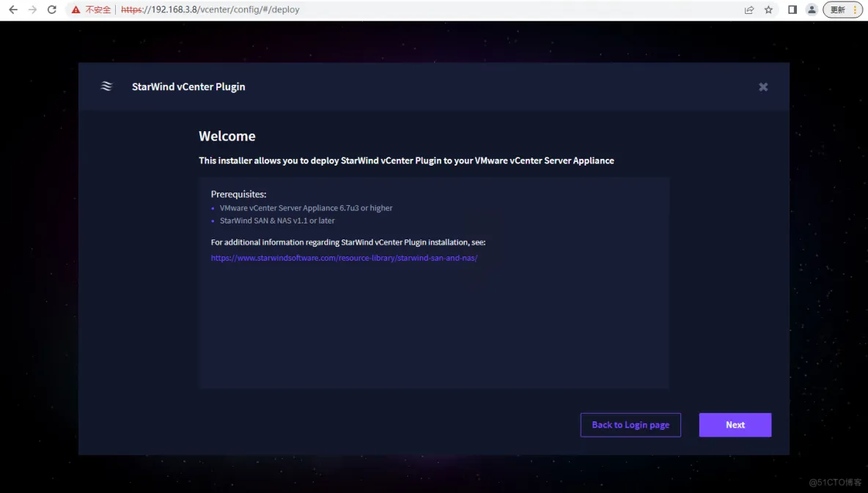Screen dimensions: 868x493
Task: Toggle the browser side panel
Action: (x=792, y=10)
